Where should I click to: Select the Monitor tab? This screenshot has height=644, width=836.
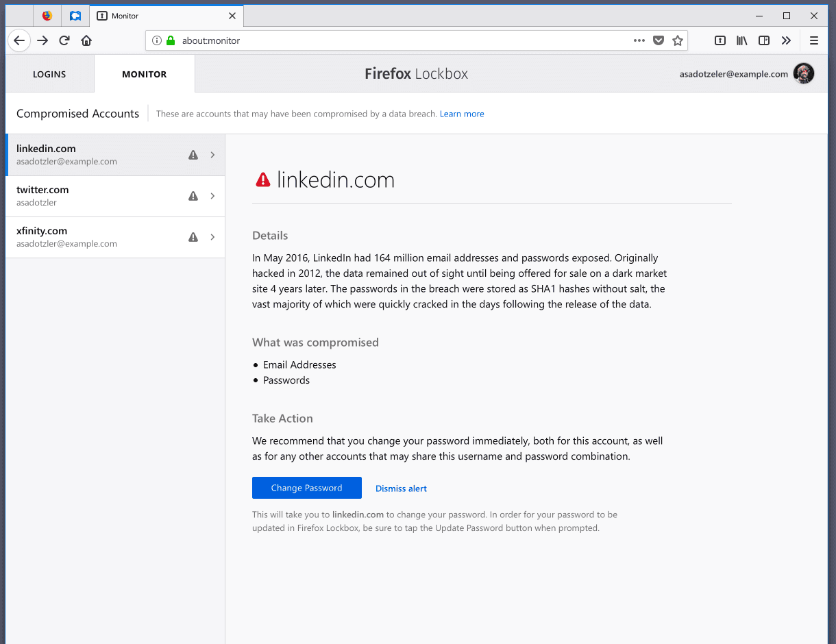pos(145,74)
